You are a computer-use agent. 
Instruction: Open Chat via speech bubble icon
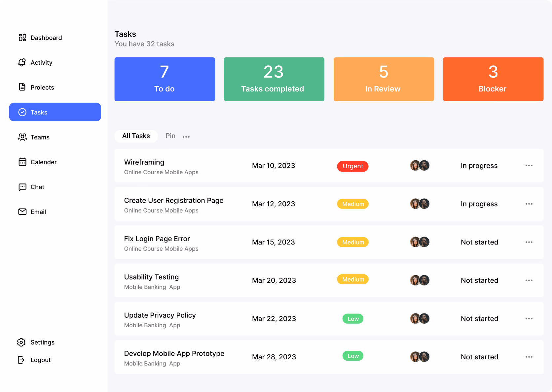coord(22,187)
